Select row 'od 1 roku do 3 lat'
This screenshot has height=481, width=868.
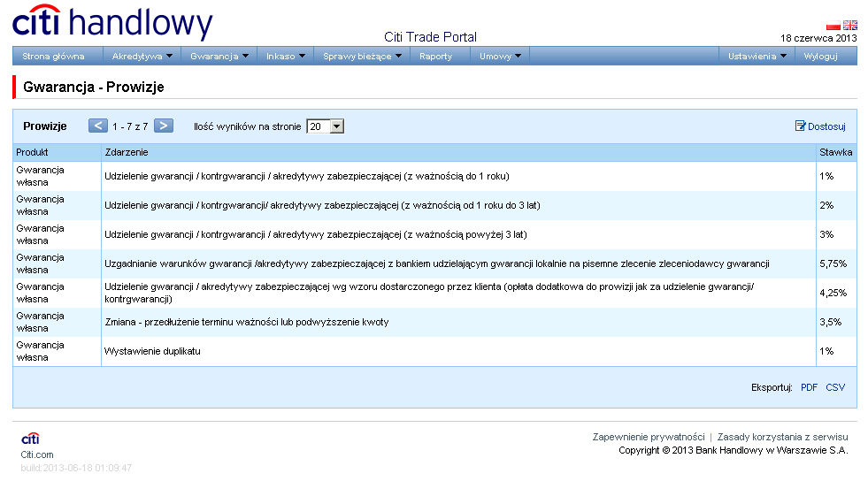tap(434, 206)
